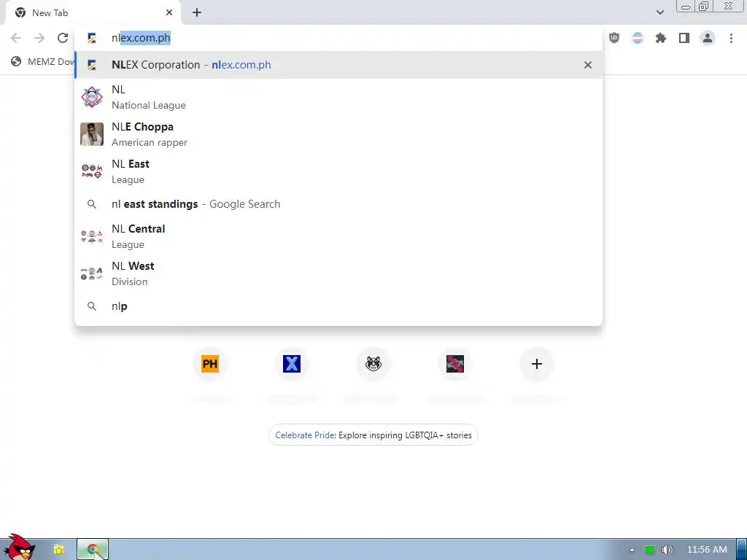Select the NL West Division suggestion
This screenshot has height=560, width=747.
click(x=338, y=273)
